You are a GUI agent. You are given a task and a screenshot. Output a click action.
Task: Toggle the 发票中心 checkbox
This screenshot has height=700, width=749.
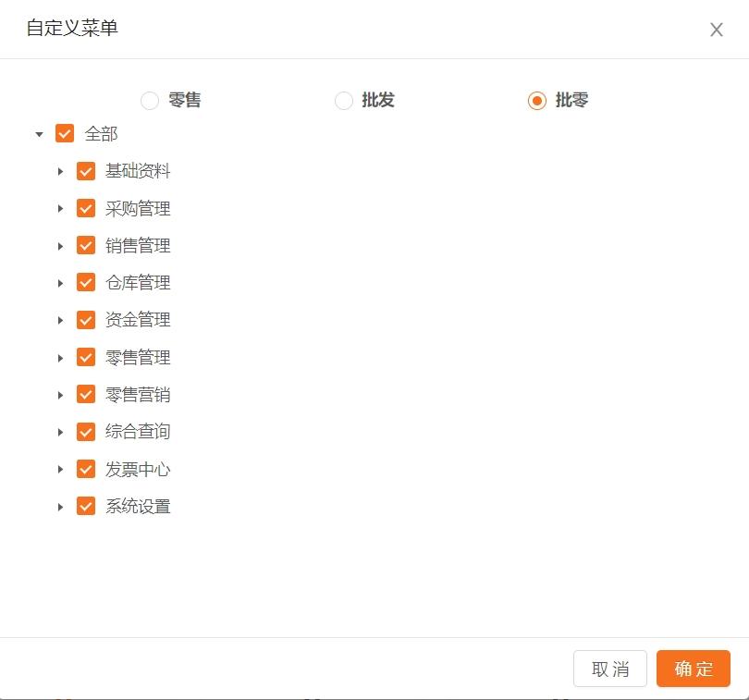(x=86, y=469)
